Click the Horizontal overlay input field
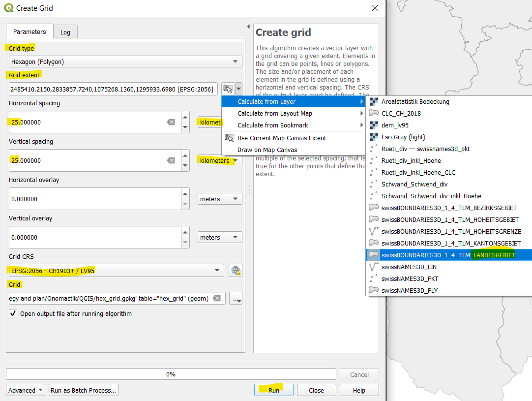The height and width of the screenshot is (401, 532). click(x=95, y=199)
